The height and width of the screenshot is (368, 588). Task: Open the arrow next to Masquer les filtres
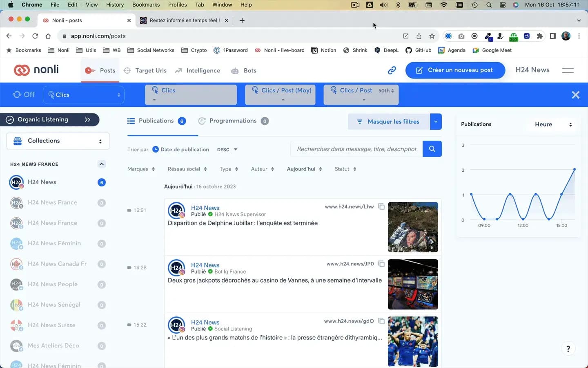(436, 121)
